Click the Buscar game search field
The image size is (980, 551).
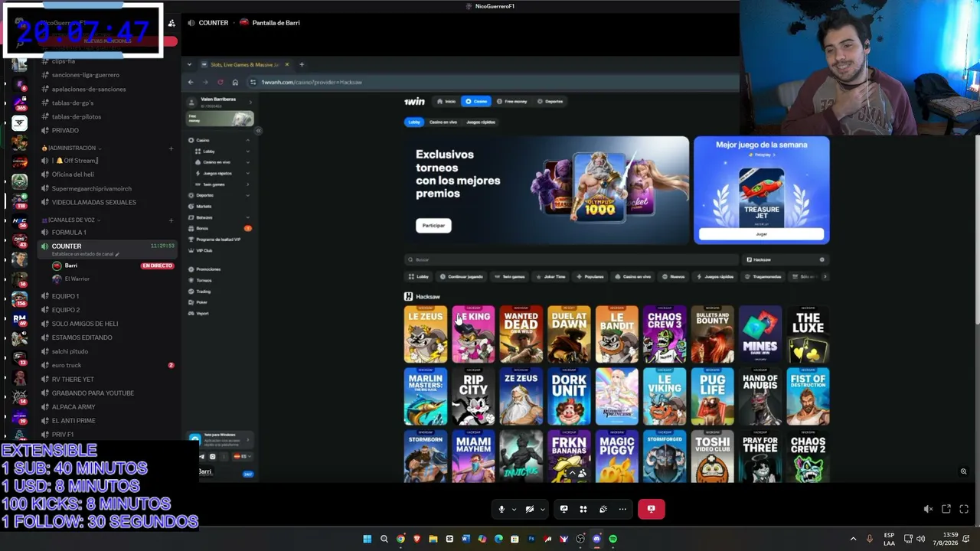[x=572, y=260]
